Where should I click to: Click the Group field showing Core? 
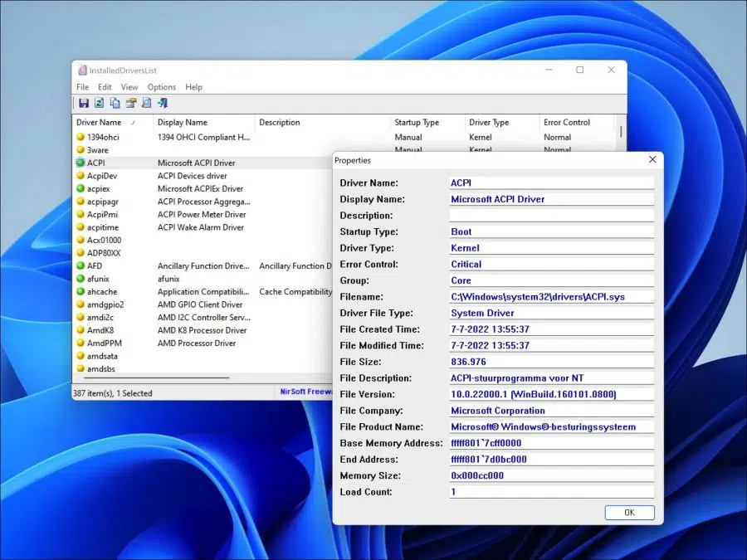[552, 280]
